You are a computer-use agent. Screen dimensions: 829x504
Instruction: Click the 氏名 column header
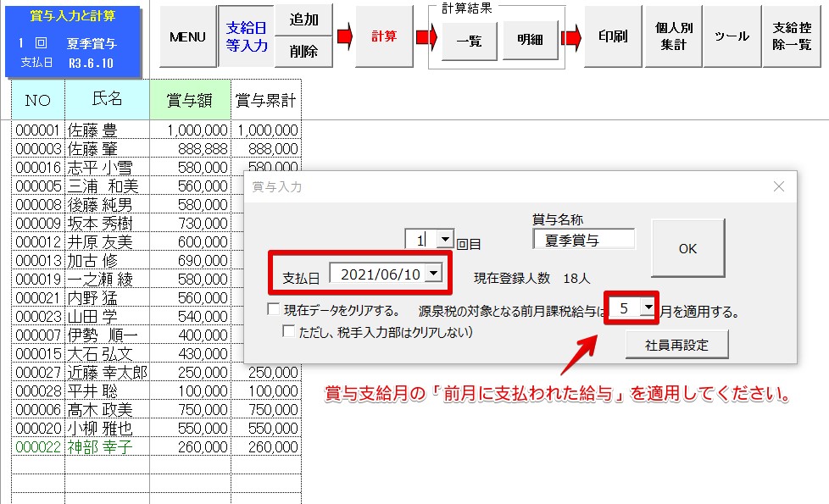point(108,99)
